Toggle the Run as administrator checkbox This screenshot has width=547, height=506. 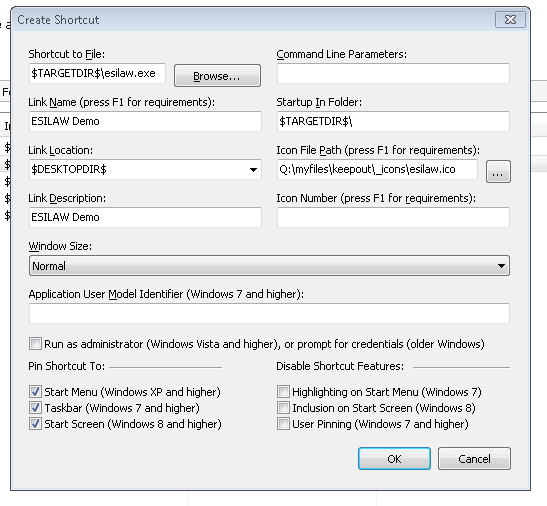coord(35,344)
